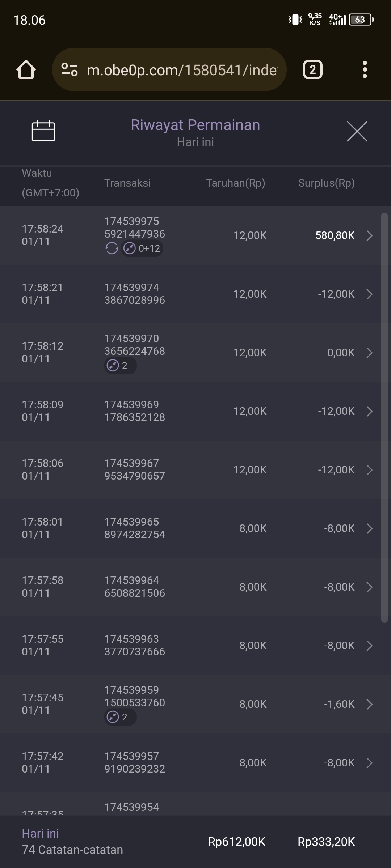Image resolution: width=391 pixels, height=868 pixels.
Task: Select the m.obe0p.com address bar
Action: pyautogui.click(x=181, y=69)
